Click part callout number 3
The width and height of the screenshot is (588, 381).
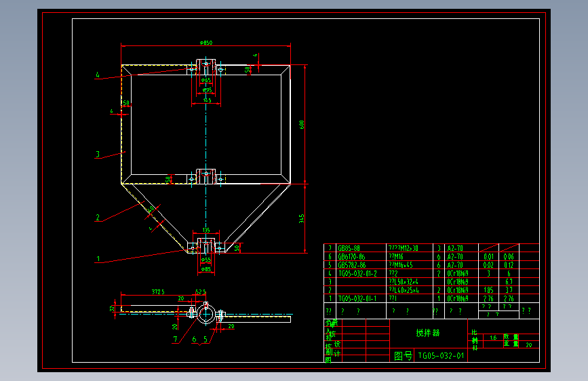coord(98,154)
